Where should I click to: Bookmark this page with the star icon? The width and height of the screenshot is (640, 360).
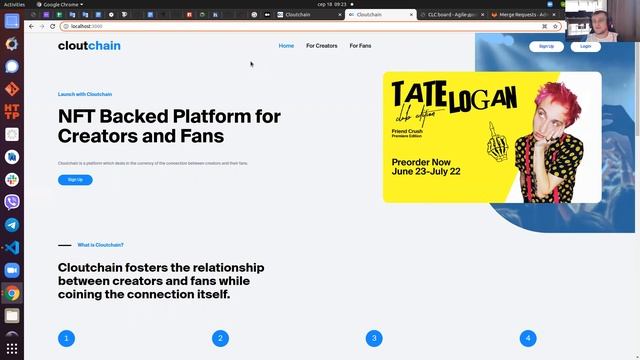555,26
